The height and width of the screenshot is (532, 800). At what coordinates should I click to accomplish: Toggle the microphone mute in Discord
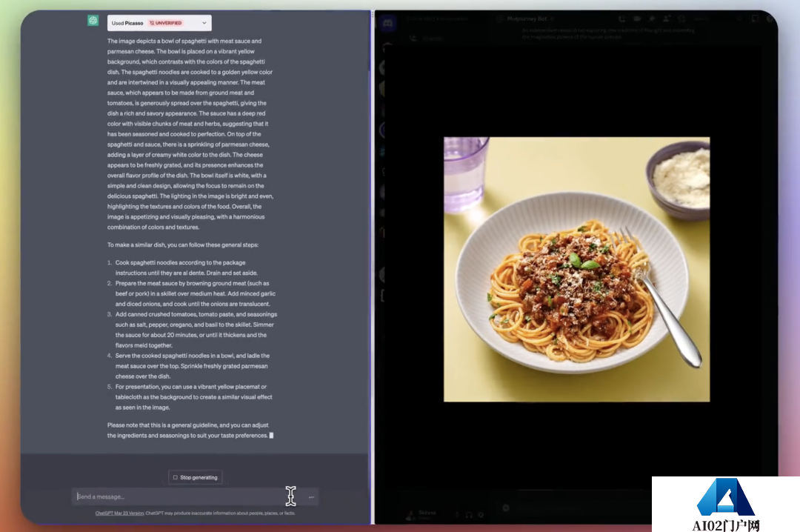[456, 514]
